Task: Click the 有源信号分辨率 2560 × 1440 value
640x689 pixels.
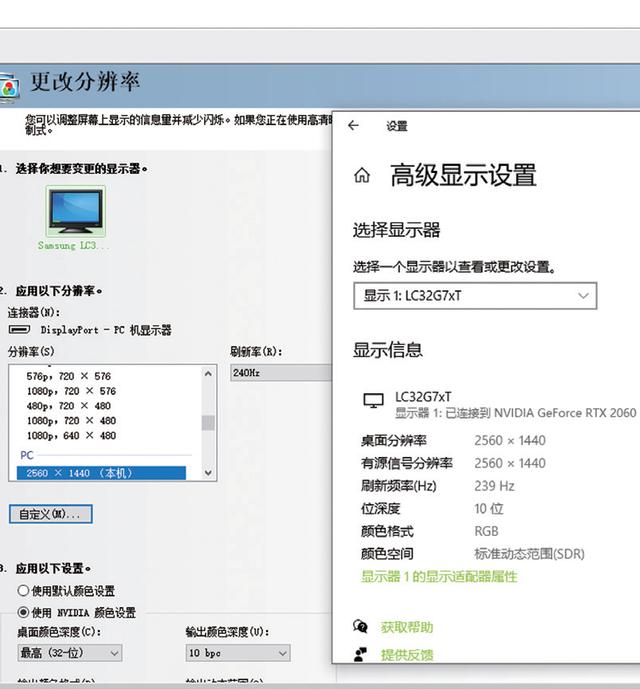Action: pos(510,463)
